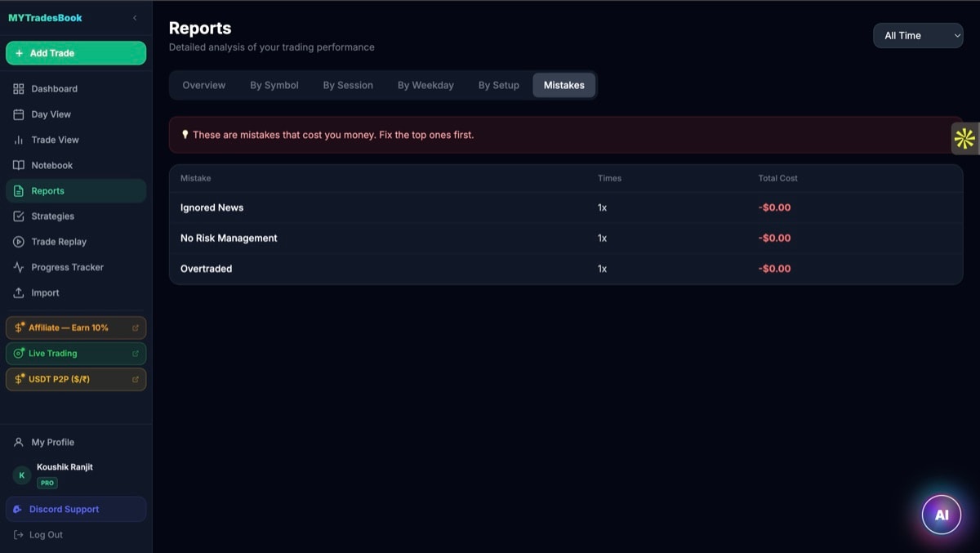The image size is (980, 553).
Task: Open the floating AI assistant button
Action: tap(941, 515)
